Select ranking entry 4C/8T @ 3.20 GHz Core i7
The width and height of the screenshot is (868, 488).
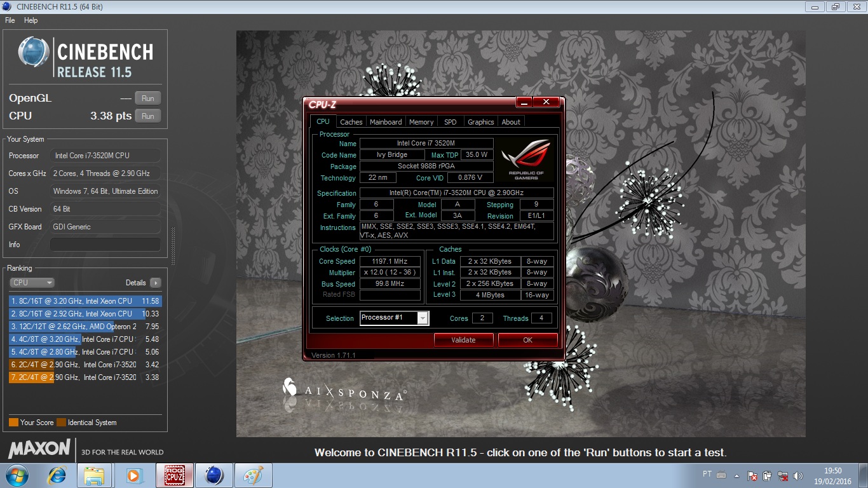85,339
